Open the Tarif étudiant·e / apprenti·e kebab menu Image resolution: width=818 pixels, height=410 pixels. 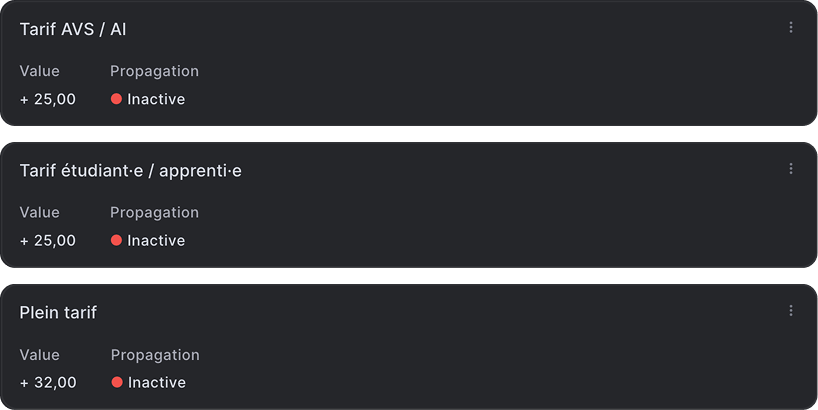[x=791, y=169]
